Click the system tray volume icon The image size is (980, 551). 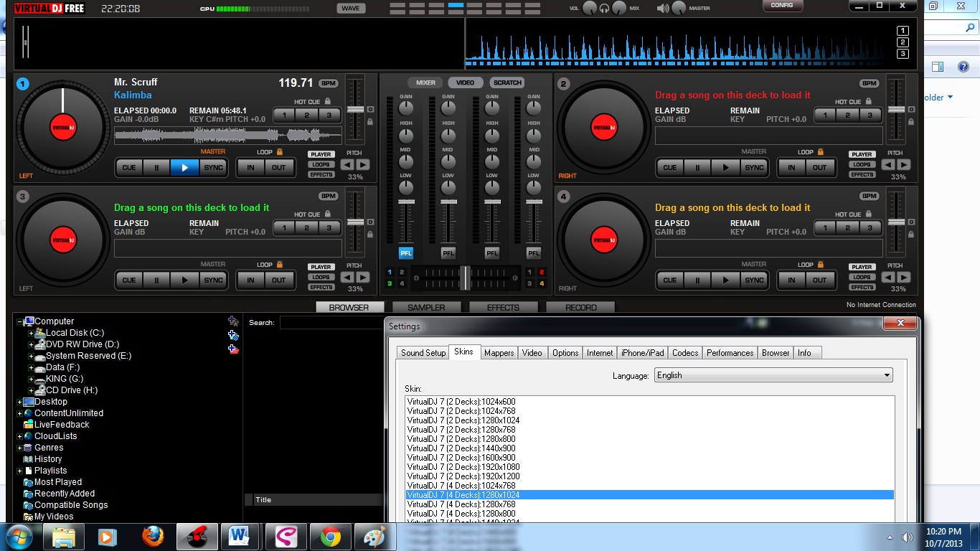point(908,537)
